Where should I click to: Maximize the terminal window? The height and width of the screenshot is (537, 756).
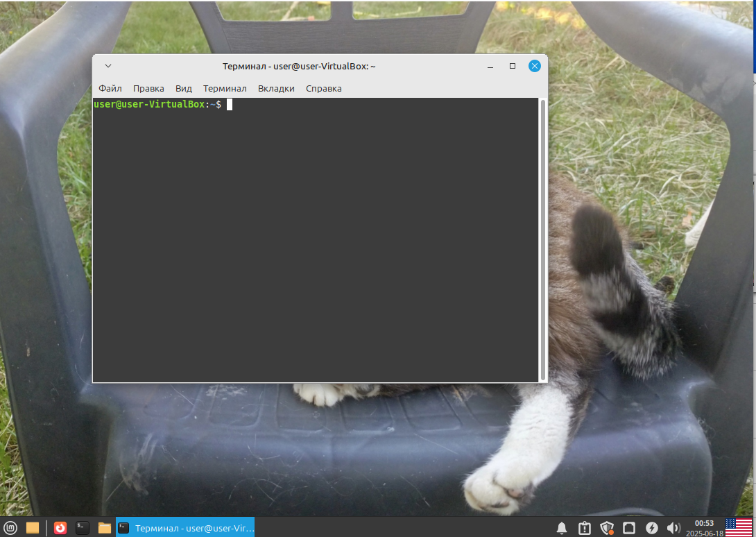point(513,66)
